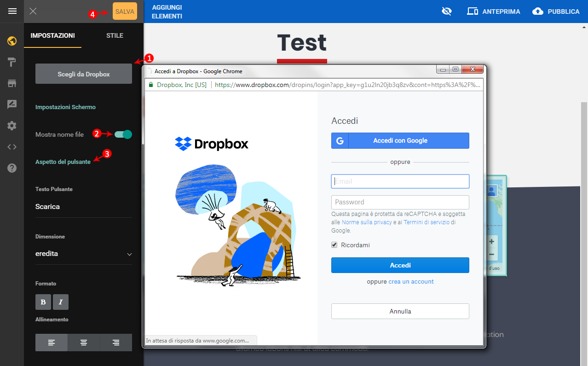The height and width of the screenshot is (366, 588).
Task: Click the Pubblica cloud upload icon
Action: tap(538, 12)
